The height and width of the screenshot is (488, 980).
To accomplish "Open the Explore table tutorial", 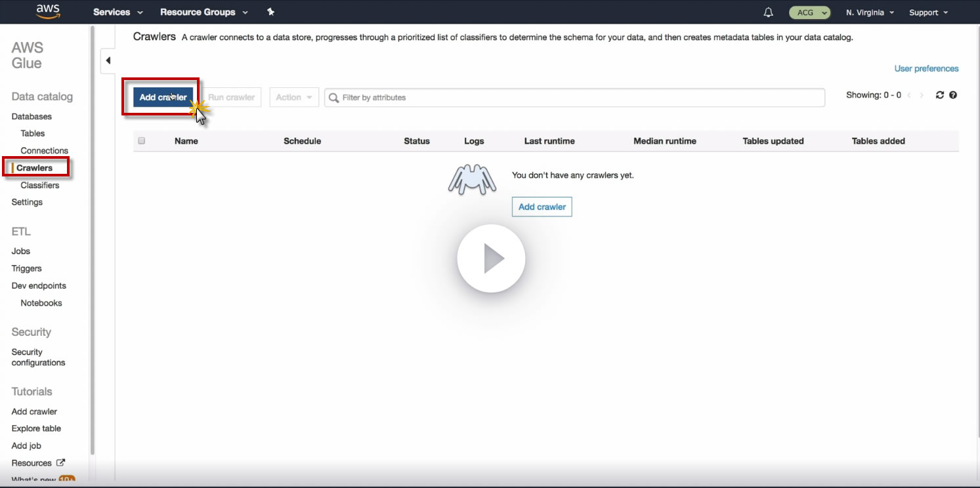I will coord(36,429).
